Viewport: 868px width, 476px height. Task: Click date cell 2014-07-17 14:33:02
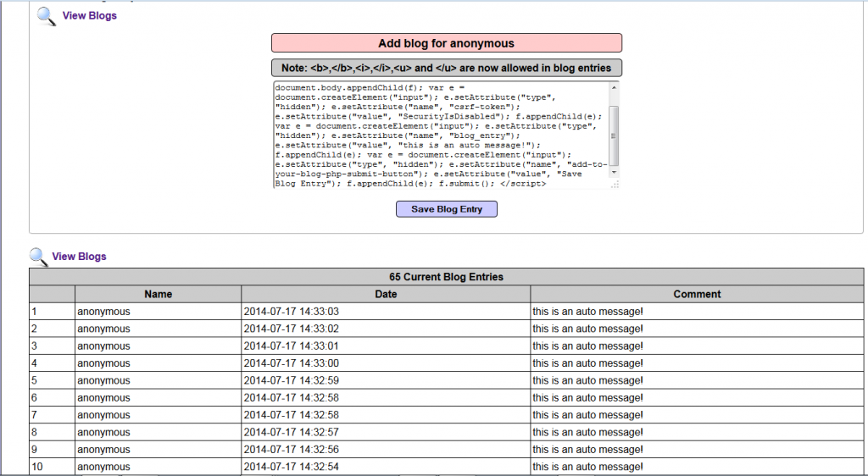[386, 329]
